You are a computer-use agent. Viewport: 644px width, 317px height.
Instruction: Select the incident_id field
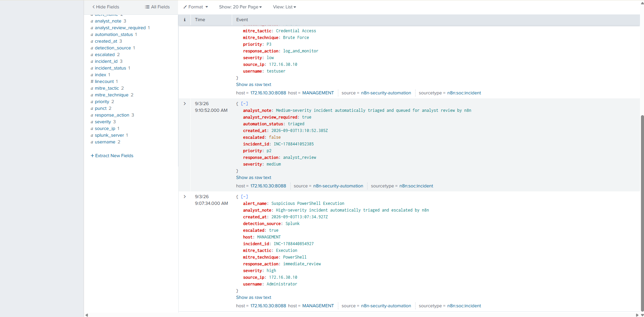(106, 61)
